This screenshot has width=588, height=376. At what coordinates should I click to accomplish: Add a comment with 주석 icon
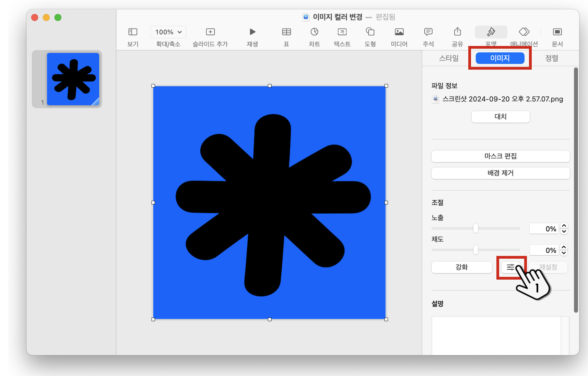coord(428,32)
